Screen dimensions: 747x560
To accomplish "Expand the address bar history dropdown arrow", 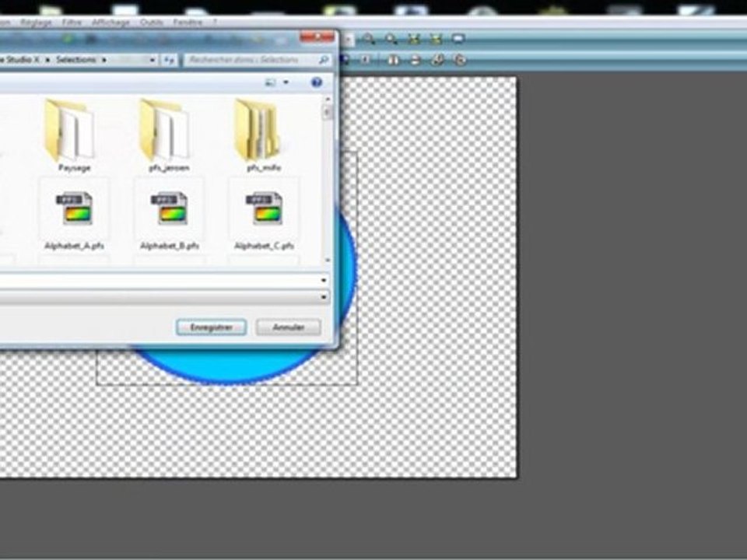I will coord(153,60).
